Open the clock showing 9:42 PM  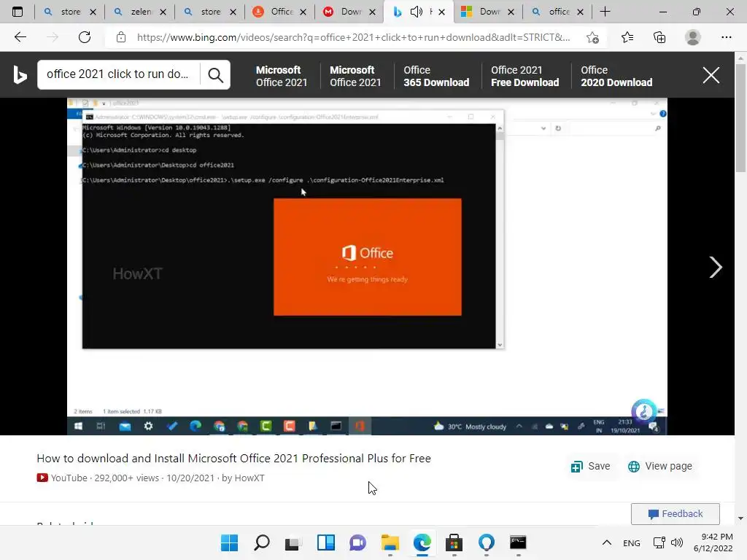[713, 542]
